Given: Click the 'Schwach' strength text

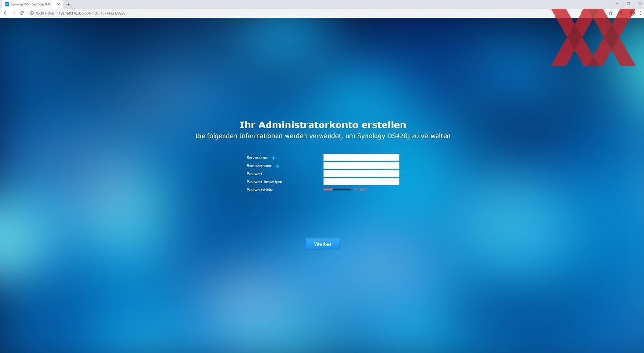Looking at the screenshot, I should click(x=361, y=189).
